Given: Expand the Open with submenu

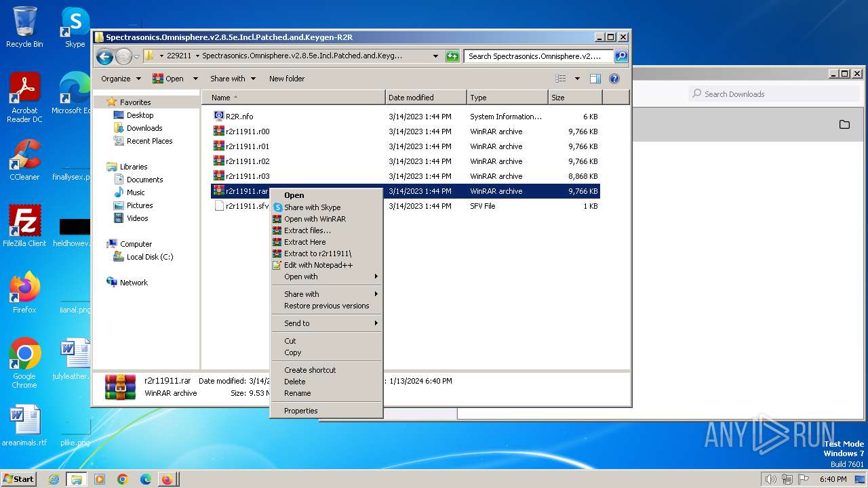Looking at the screenshot, I should (327, 277).
